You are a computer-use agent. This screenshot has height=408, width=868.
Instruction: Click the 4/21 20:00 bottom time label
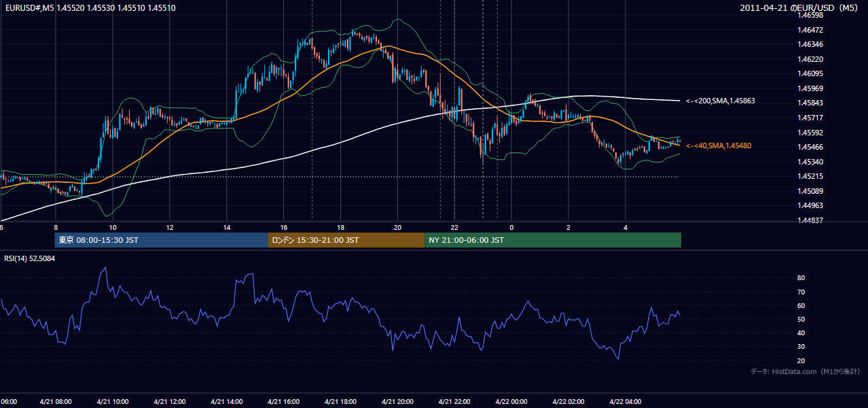(x=398, y=401)
